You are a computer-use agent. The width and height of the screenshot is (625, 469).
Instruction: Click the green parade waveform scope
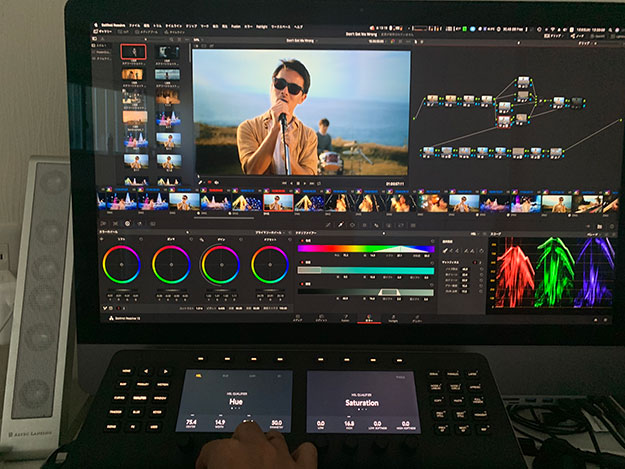pyautogui.click(x=554, y=272)
